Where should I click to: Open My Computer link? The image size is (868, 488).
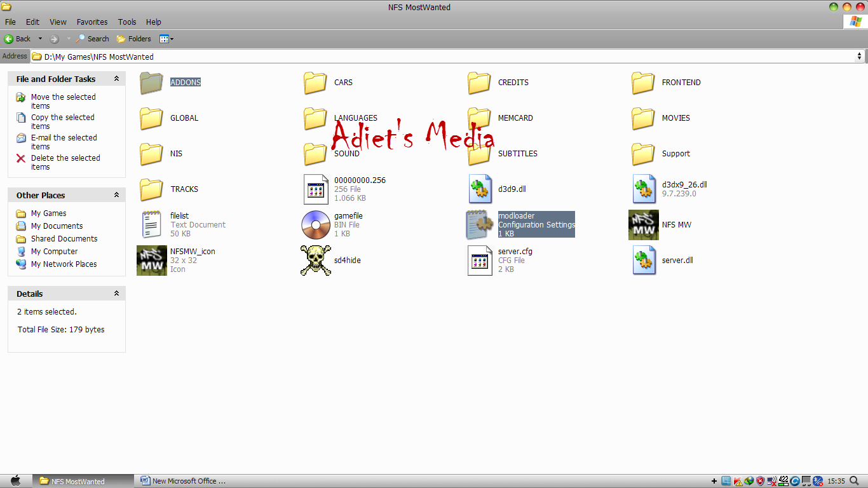54,252
